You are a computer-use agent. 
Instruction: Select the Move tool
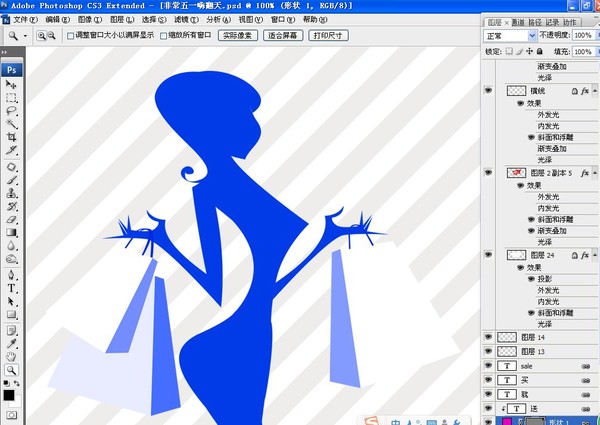click(11, 84)
